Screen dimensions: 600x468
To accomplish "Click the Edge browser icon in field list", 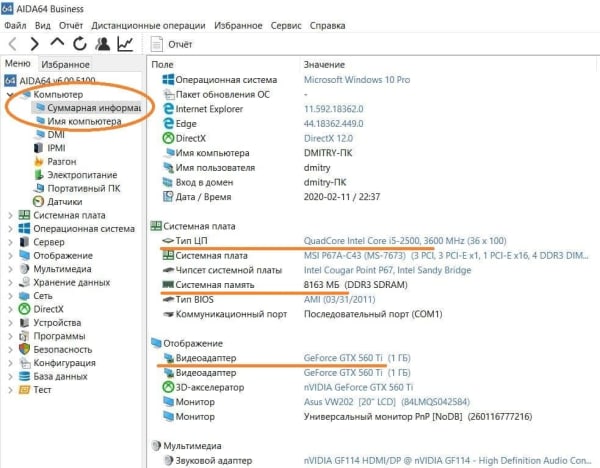I will coord(168,123).
